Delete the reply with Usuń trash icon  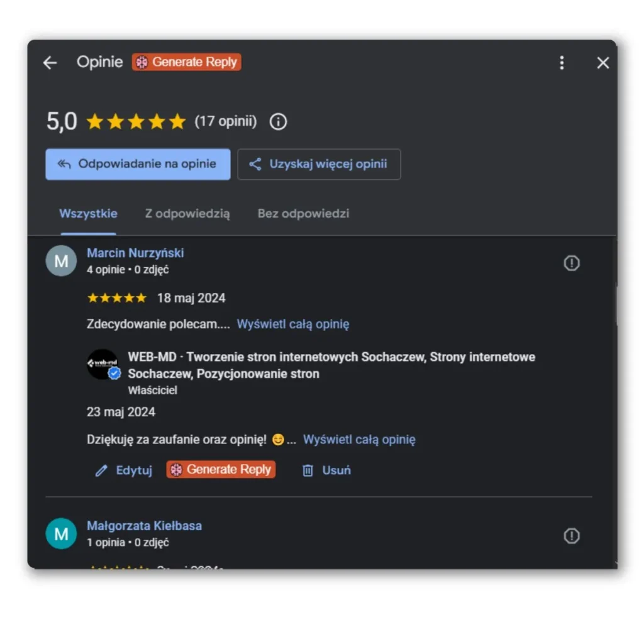click(327, 470)
